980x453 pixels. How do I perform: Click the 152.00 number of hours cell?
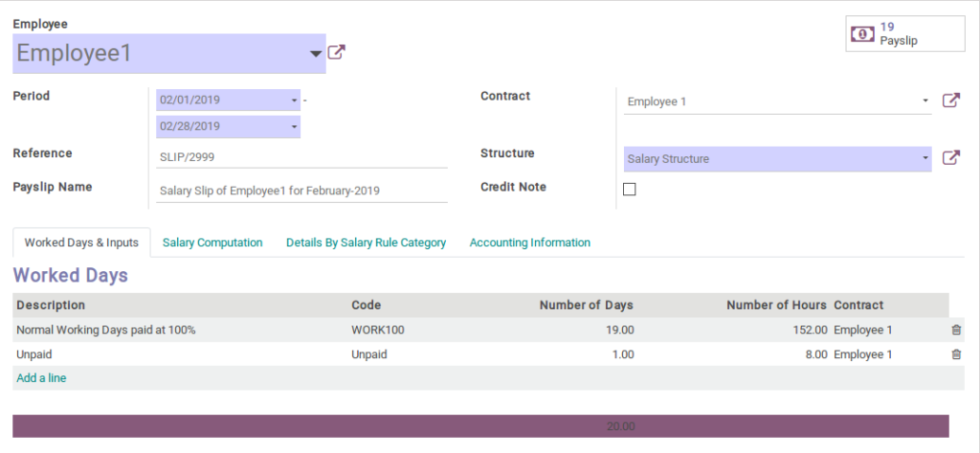(810, 329)
